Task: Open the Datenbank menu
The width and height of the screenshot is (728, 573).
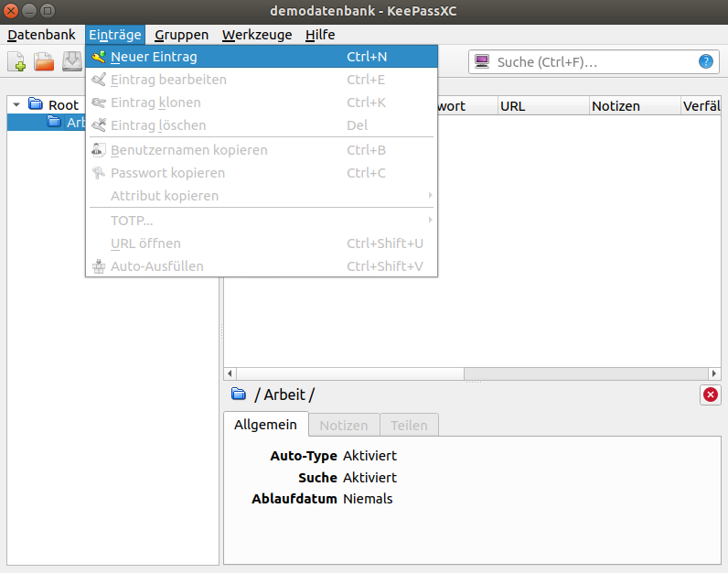Action: (41, 35)
